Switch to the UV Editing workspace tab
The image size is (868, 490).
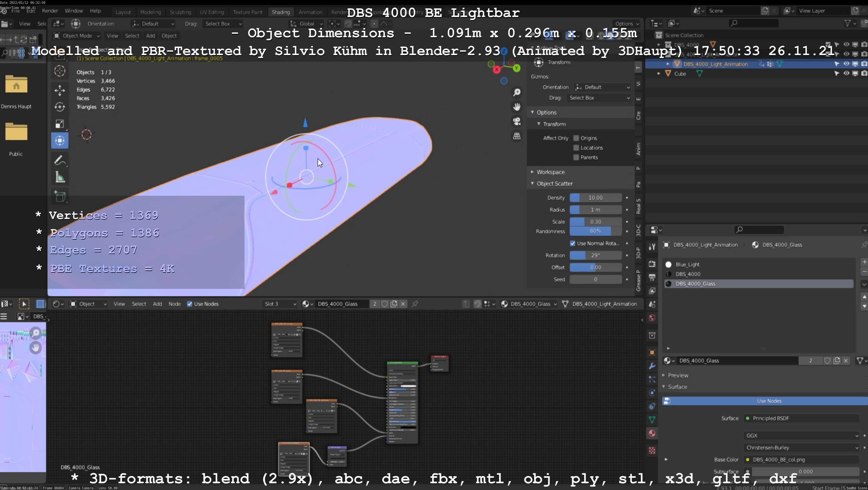[212, 12]
